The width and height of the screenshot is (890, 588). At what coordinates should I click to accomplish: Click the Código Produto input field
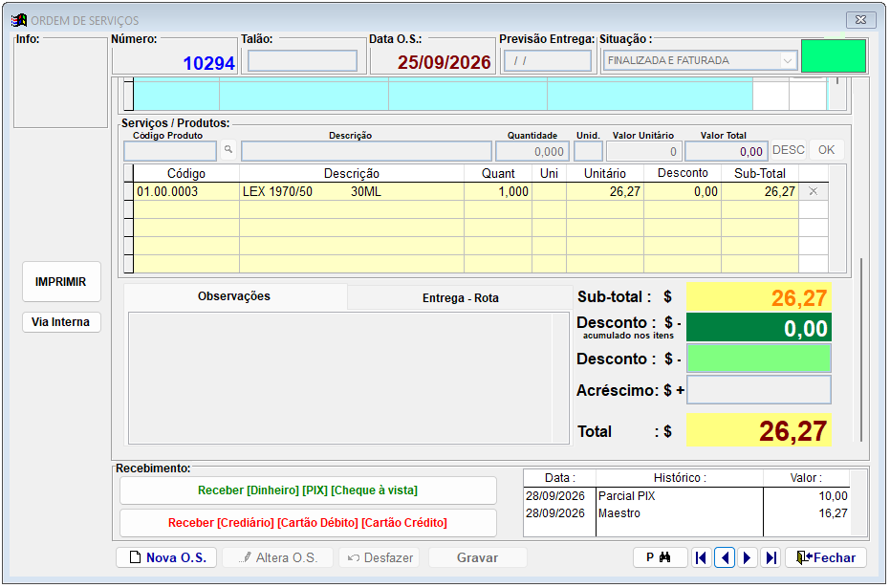pos(170,151)
